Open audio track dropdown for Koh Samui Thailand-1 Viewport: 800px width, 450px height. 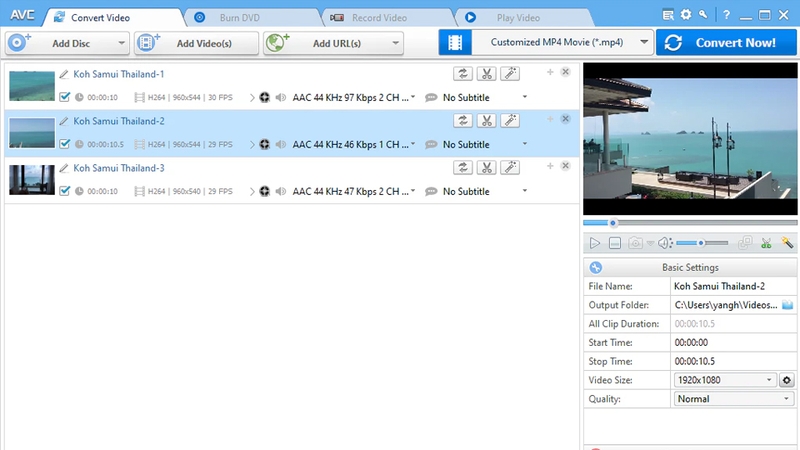pos(413,97)
